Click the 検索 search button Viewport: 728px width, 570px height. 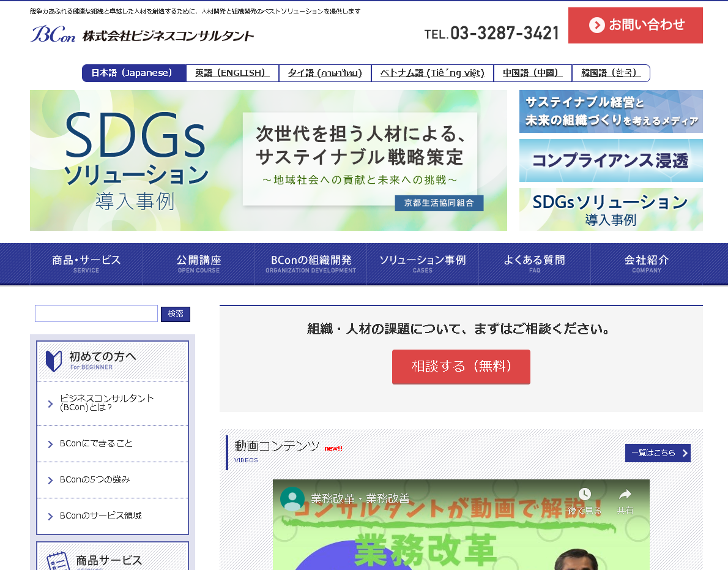176,313
